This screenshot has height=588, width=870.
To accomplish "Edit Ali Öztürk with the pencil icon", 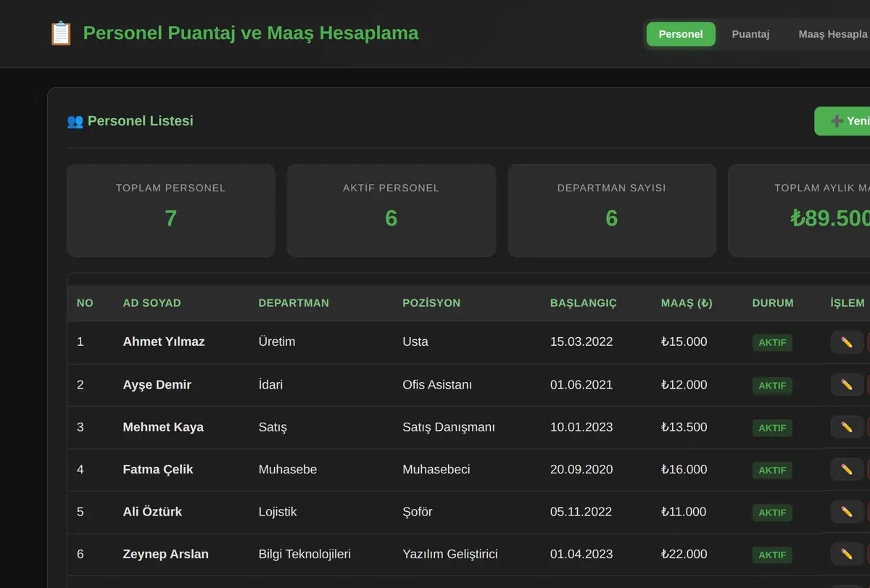I will [847, 512].
